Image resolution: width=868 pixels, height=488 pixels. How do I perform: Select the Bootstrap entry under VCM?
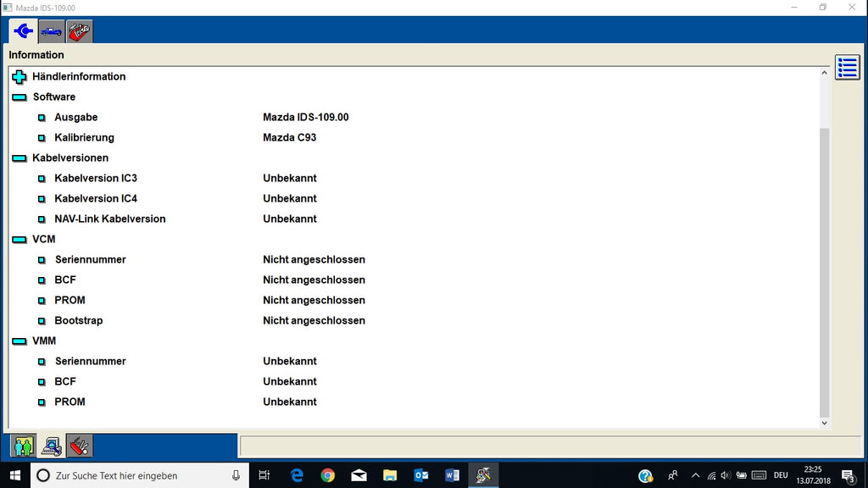(78, 320)
